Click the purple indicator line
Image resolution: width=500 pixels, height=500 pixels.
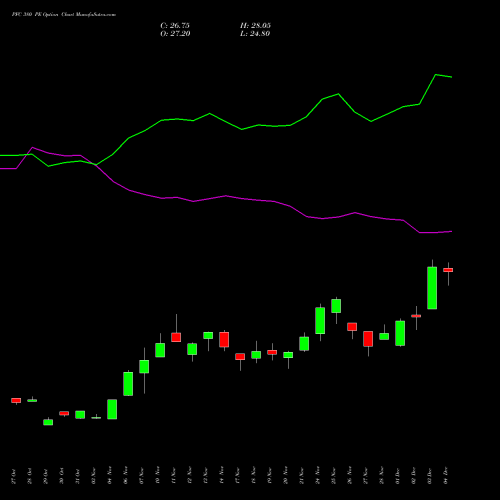pos(226,196)
